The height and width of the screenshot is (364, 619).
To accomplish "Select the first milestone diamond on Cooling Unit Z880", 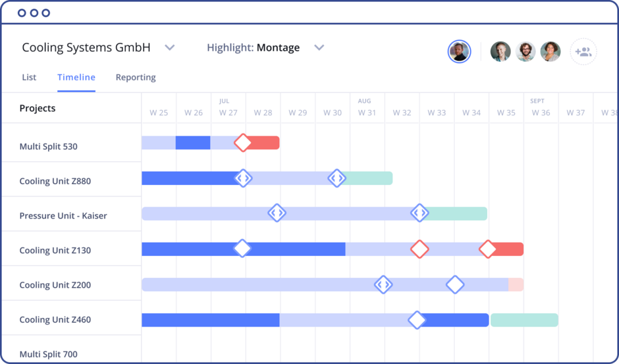I will 243,178.
